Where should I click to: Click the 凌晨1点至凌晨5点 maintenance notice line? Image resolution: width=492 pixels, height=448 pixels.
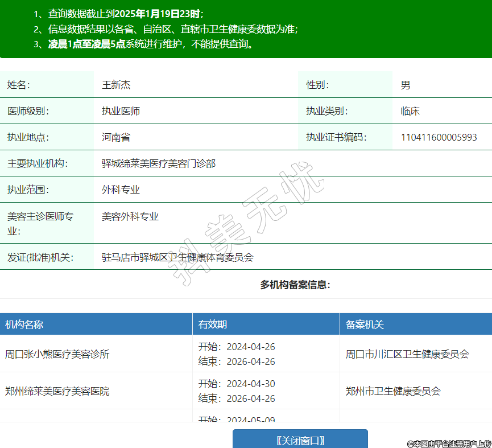(151, 44)
